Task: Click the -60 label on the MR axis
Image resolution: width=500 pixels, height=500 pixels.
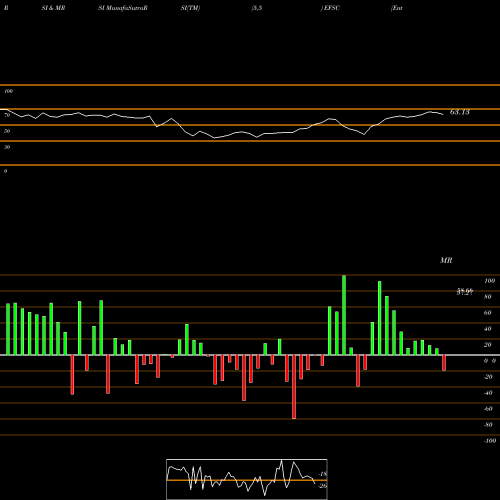Action: click(x=488, y=409)
